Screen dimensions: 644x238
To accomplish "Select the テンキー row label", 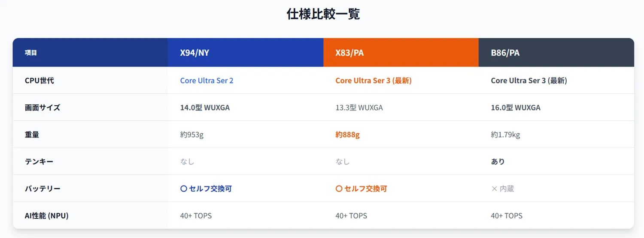I will pyautogui.click(x=39, y=162).
